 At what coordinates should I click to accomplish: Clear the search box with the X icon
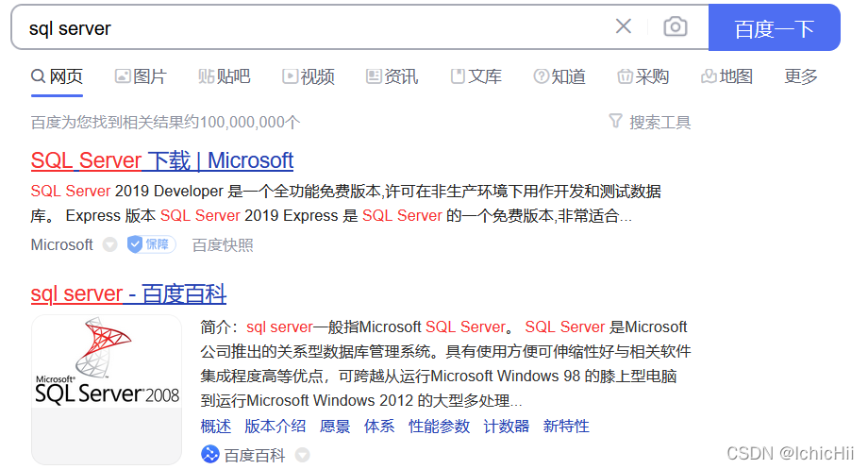click(x=624, y=26)
